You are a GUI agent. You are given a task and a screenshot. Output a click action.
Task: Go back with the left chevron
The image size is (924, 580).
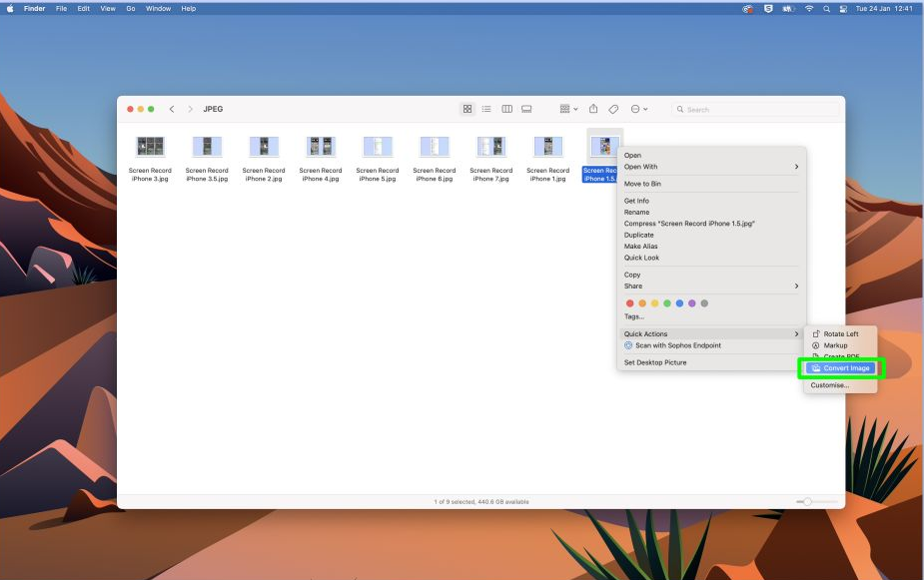[172, 109]
